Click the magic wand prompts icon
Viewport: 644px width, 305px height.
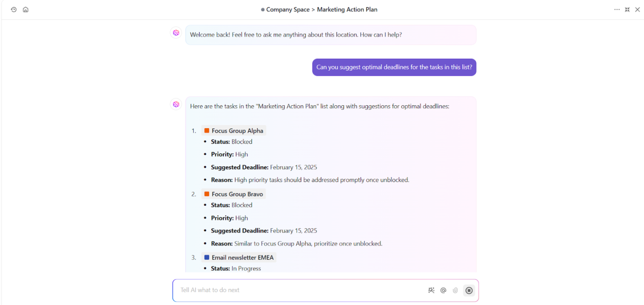pos(431,290)
